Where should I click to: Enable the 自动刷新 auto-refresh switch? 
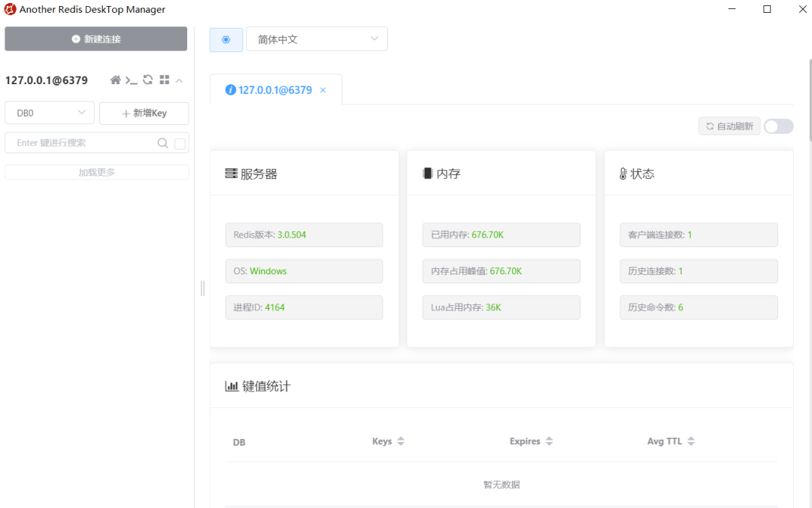[x=778, y=125]
